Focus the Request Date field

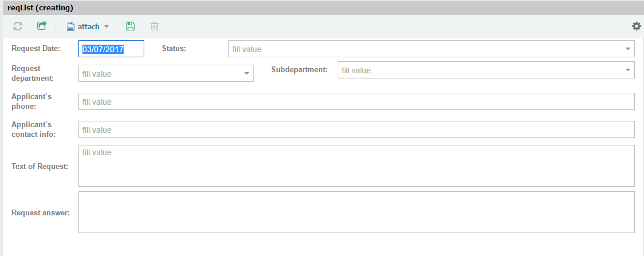[111, 49]
